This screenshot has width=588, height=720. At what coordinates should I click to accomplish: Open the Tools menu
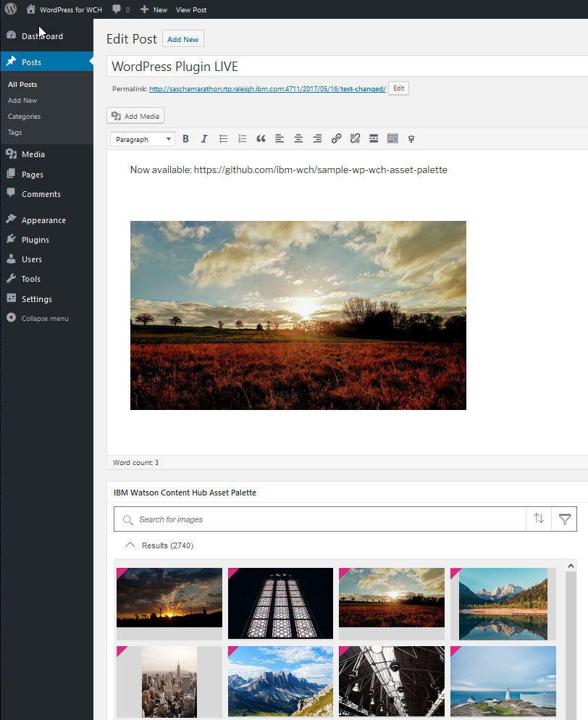coord(46,279)
